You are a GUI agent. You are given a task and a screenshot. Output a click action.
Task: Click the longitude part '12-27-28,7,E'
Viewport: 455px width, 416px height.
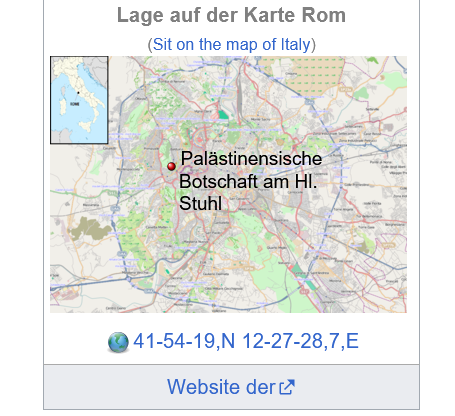click(301, 341)
